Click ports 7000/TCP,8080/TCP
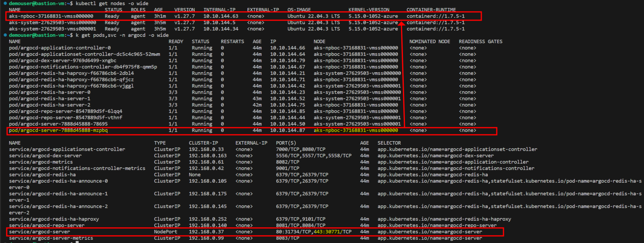644x243 pixels. (300, 149)
